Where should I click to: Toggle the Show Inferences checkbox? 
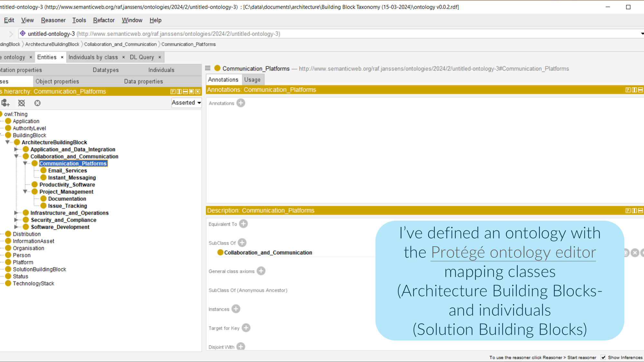(x=603, y=357)
